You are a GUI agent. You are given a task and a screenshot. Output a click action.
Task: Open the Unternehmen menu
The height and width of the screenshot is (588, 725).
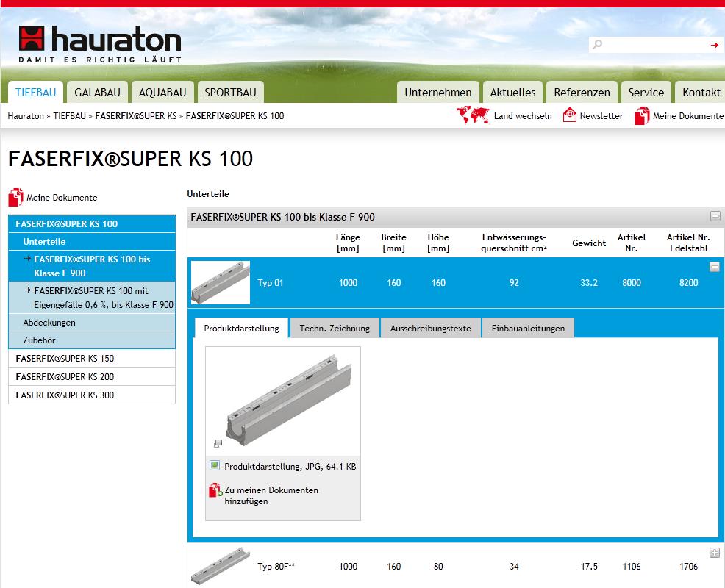(438, 92)
